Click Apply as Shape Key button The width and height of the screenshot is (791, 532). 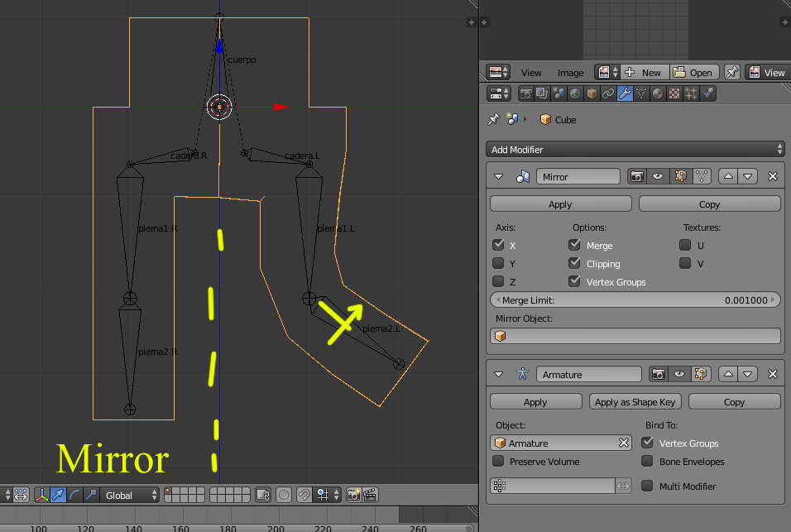tap(635, 402)
